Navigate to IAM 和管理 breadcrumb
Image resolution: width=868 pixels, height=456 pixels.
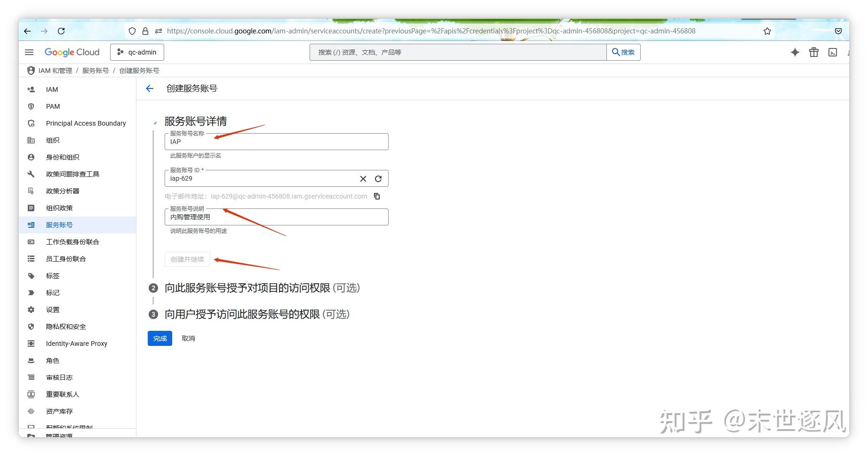[54, 70]
